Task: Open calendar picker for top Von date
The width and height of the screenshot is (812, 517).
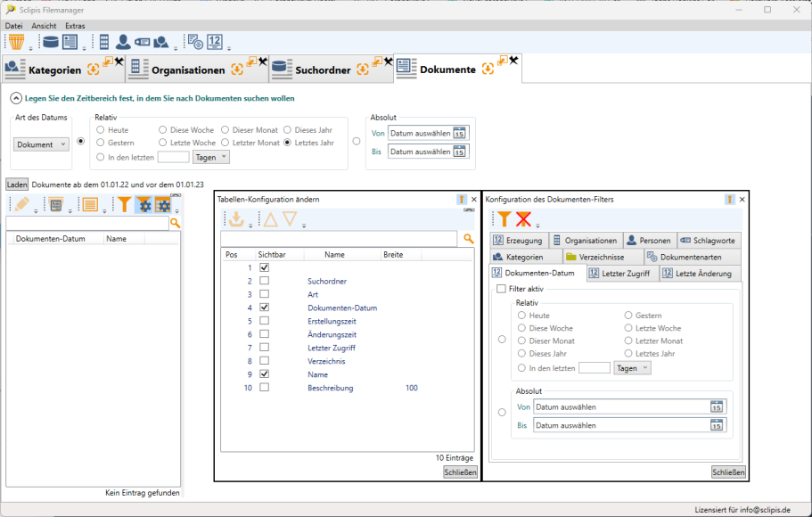Action: pos(459,133)
